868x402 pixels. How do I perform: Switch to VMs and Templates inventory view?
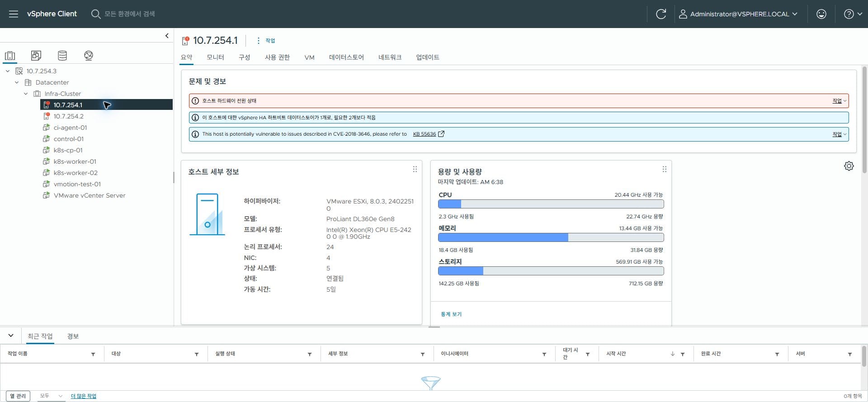(x=36, y=56)
